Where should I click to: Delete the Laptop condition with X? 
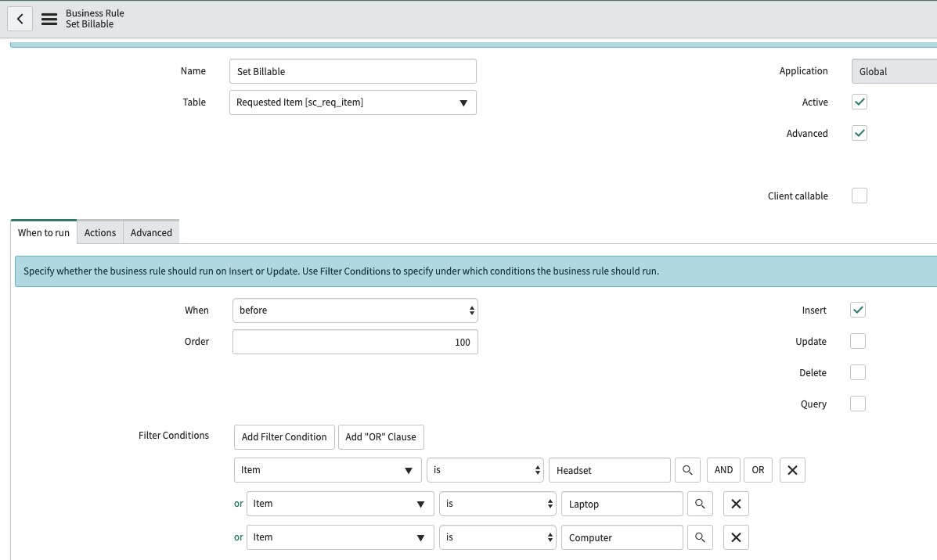tap(736, 504)
